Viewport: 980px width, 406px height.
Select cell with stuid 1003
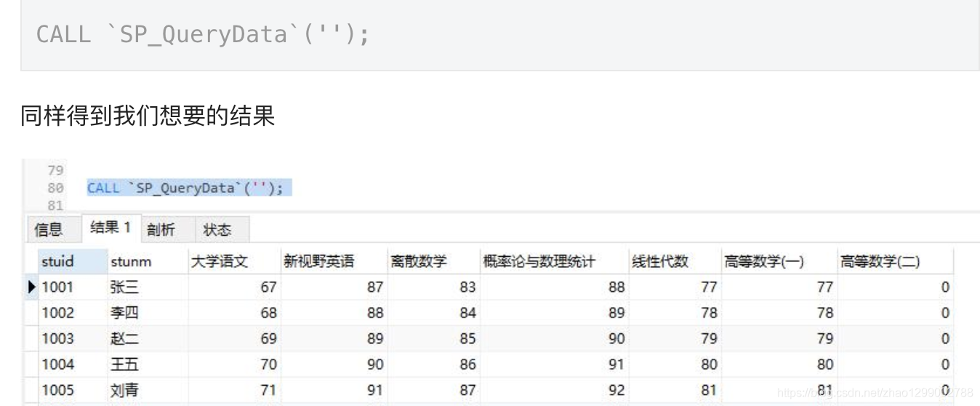point(72,338)
